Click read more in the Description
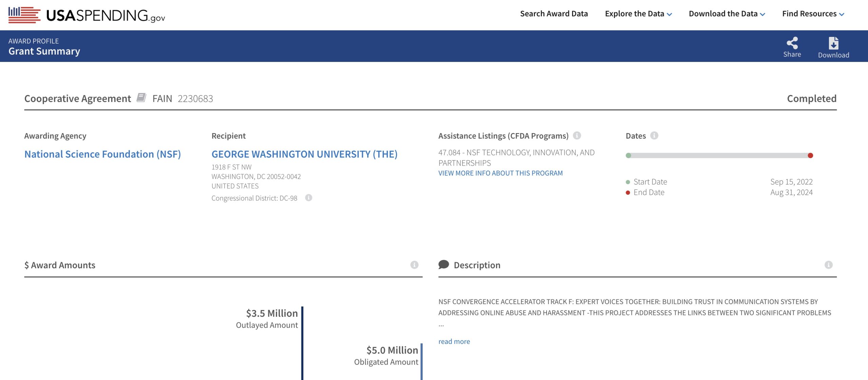The image size is (868, 380). click(454, 341)
